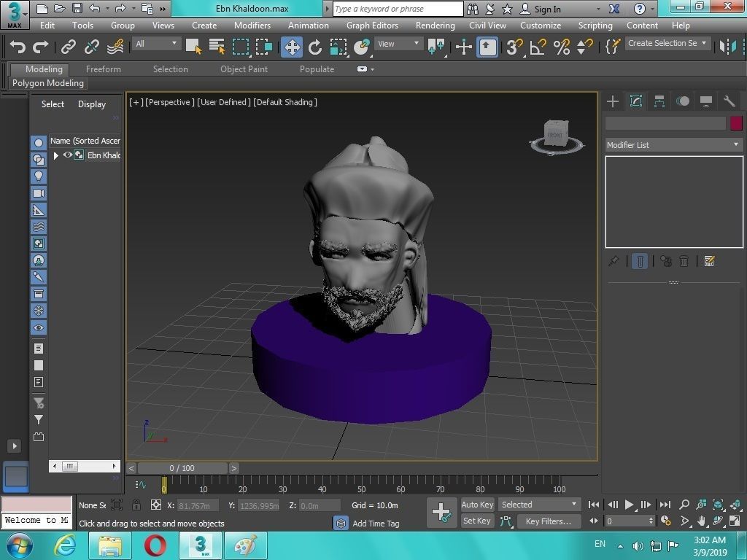
Task: Click Pin Stack icon
Action: pos(614,261)
